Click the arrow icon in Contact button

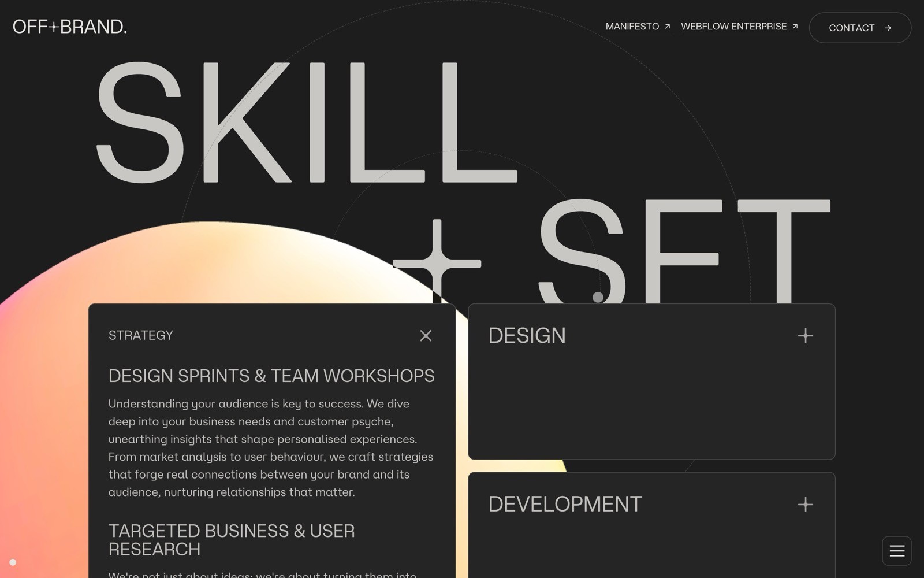tap(888, 28)
